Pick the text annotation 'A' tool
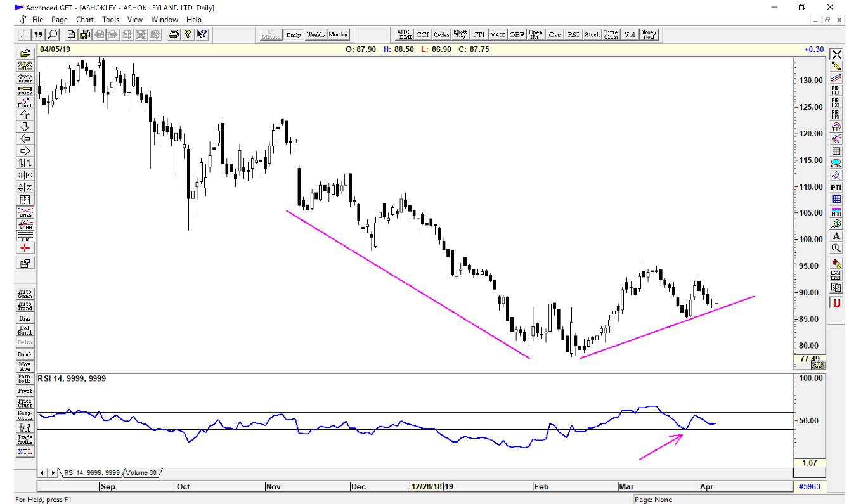849x504 pixels. [836, 235]
